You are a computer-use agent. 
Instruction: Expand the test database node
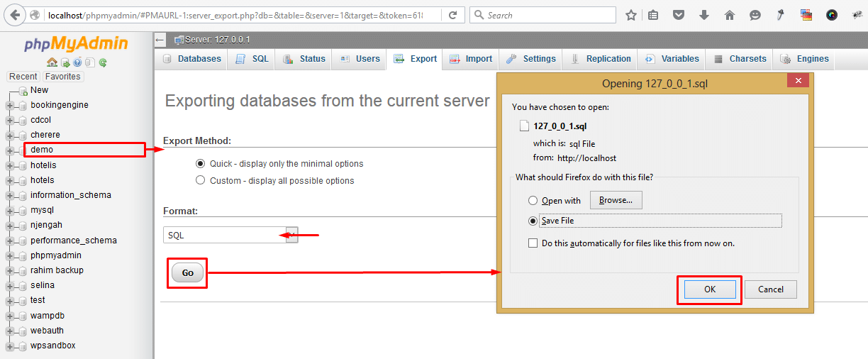10,301
